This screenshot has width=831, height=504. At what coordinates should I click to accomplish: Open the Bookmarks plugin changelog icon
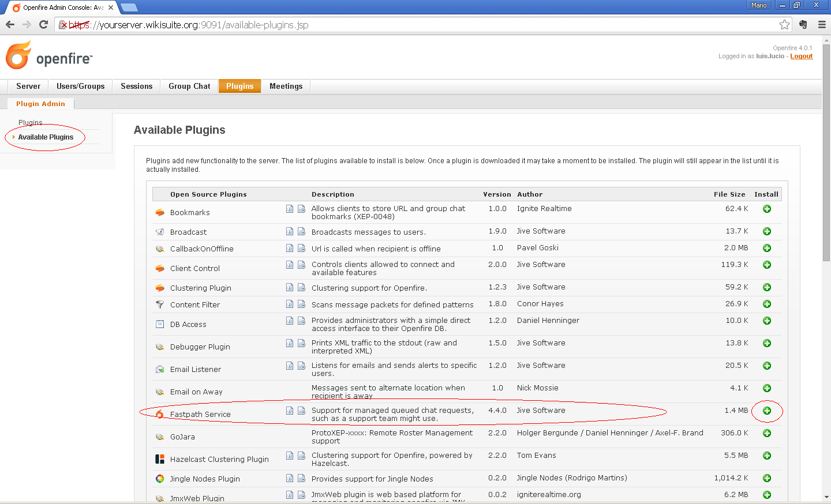tap(301, 209)
